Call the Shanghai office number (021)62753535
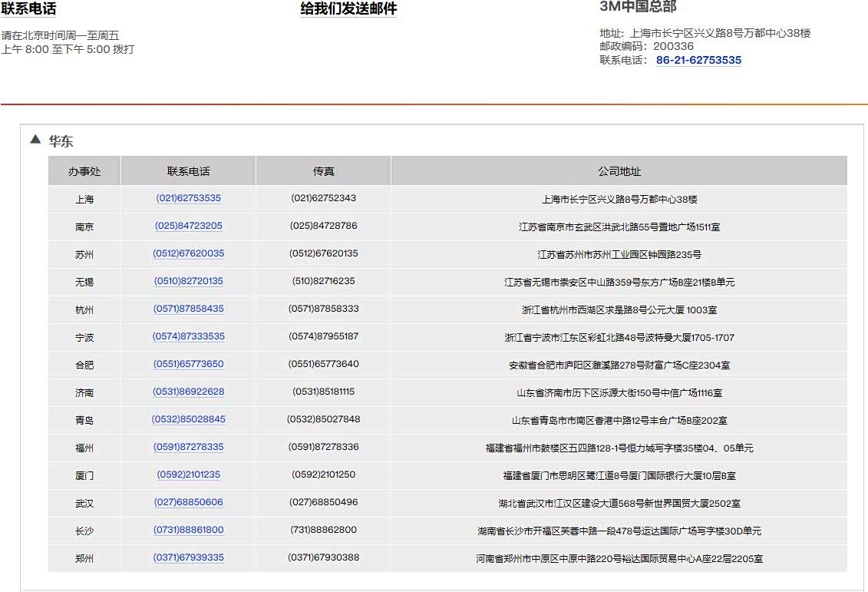Image resolution: width=868 pixels, height=592 pixels. 188,198
